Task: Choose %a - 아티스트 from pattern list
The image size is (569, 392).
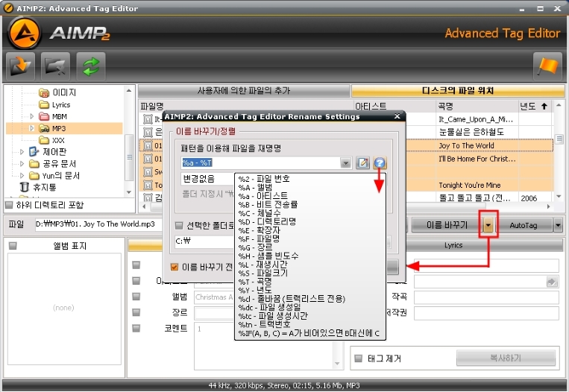Action: [x=263, y=196]
